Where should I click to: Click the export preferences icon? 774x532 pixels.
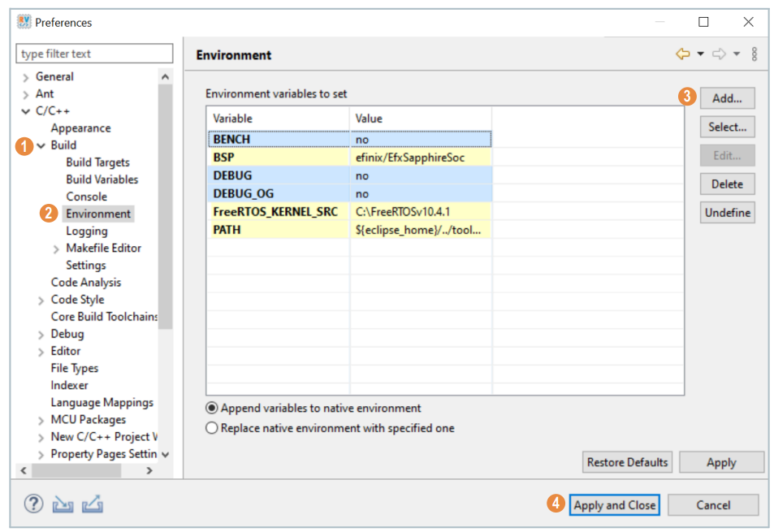click(x=93, y=505)
